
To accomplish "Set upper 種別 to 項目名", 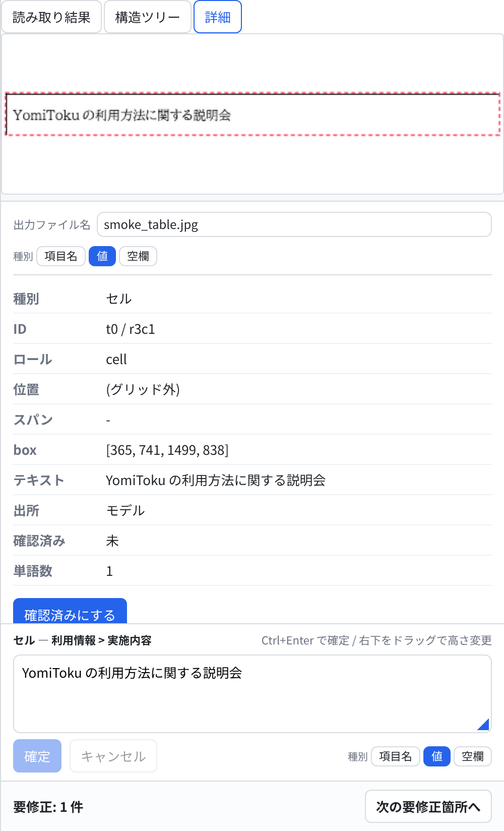I will click(x=61, y=256).
